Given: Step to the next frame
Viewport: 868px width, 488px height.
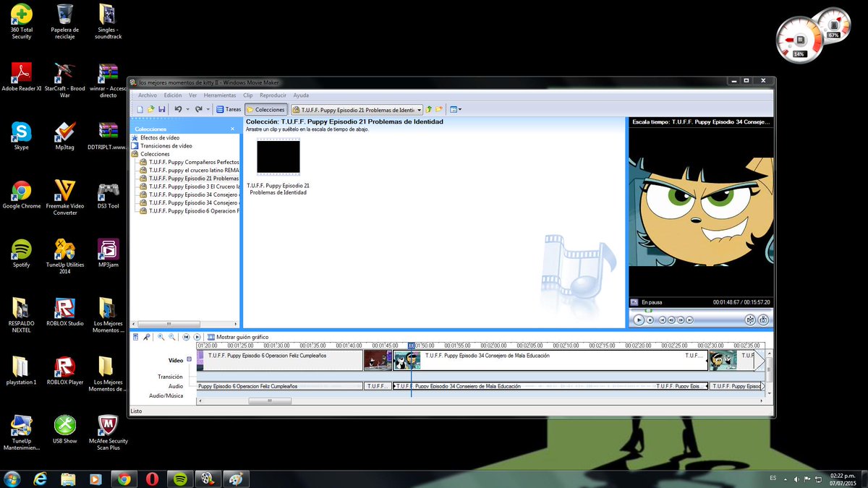Looking at the screenshot, I should coord(681,320).
